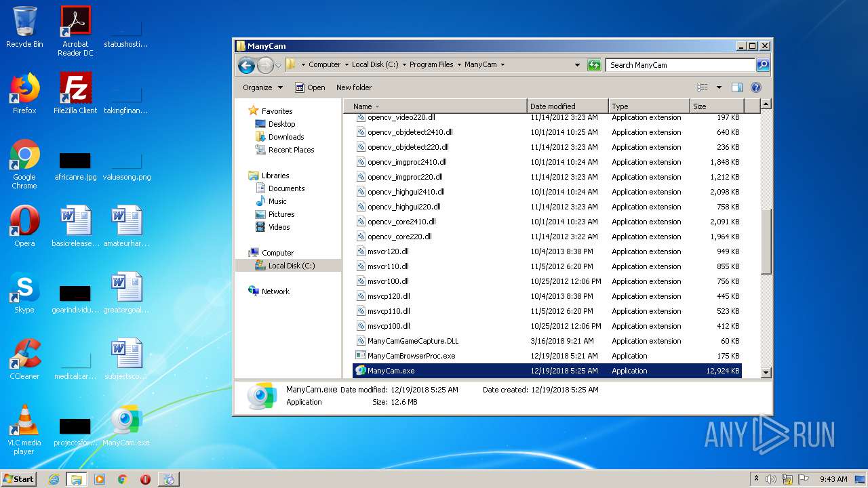Select Favorites in navigation pane
Screen dimensions: 868x488
277,111
